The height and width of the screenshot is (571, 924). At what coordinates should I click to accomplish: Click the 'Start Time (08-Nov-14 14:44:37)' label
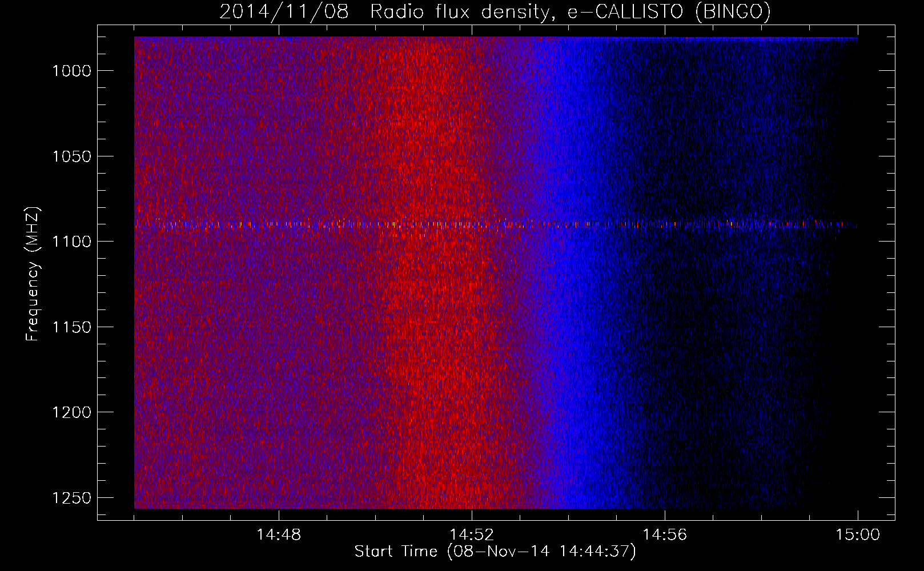495,552
